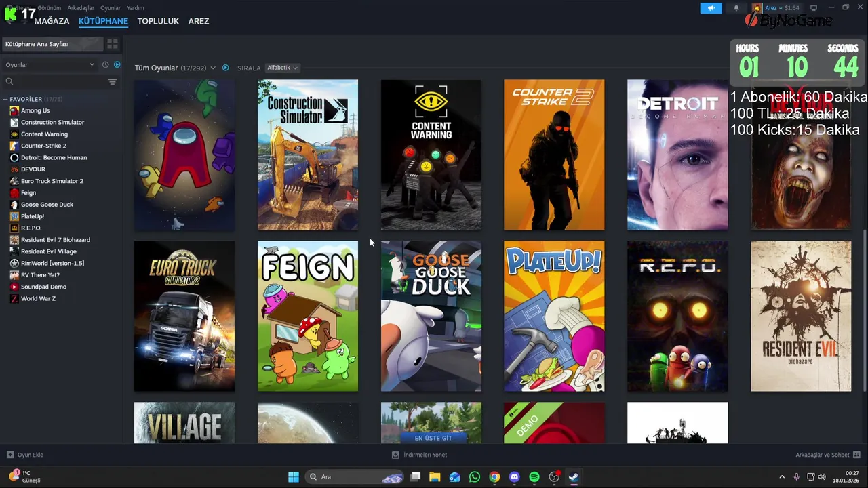Select PlateUp! in the sidebar list

pyautogui.click(x=33, y=216)
